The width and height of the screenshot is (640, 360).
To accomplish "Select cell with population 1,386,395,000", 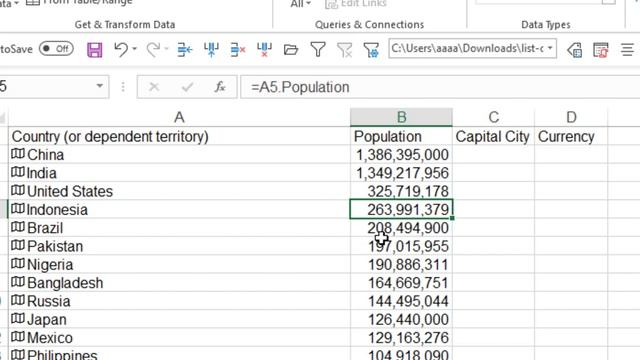I will pos(401,155).
